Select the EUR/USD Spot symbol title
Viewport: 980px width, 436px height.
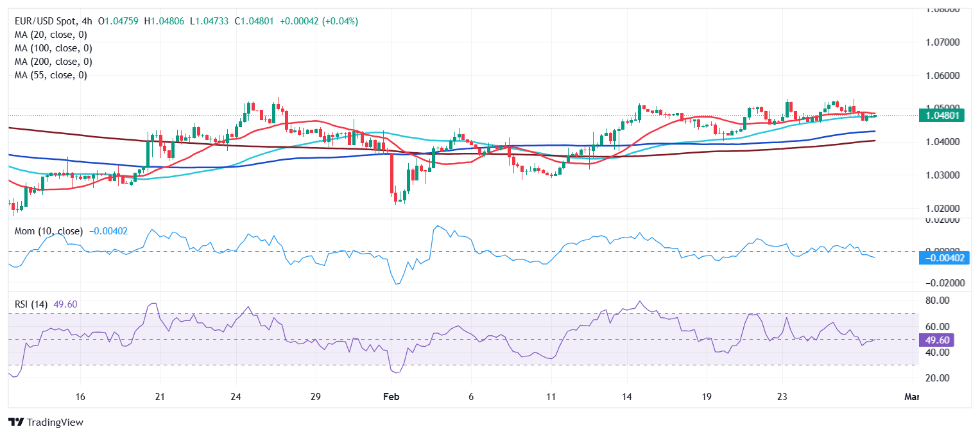[46, 21]
